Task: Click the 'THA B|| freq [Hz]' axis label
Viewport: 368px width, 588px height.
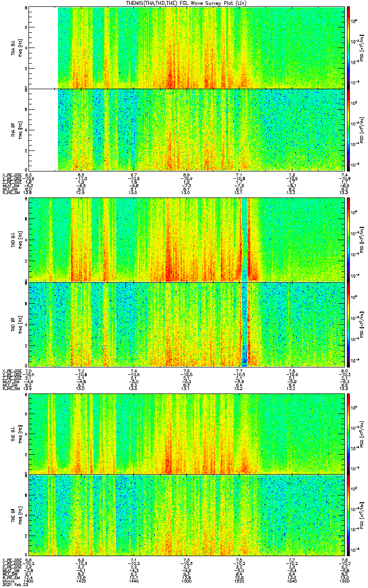Action: (x=17, y=130)
